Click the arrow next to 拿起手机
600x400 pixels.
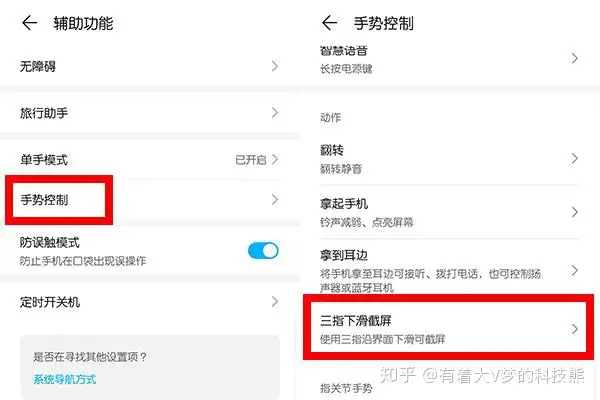pos(575,212)
